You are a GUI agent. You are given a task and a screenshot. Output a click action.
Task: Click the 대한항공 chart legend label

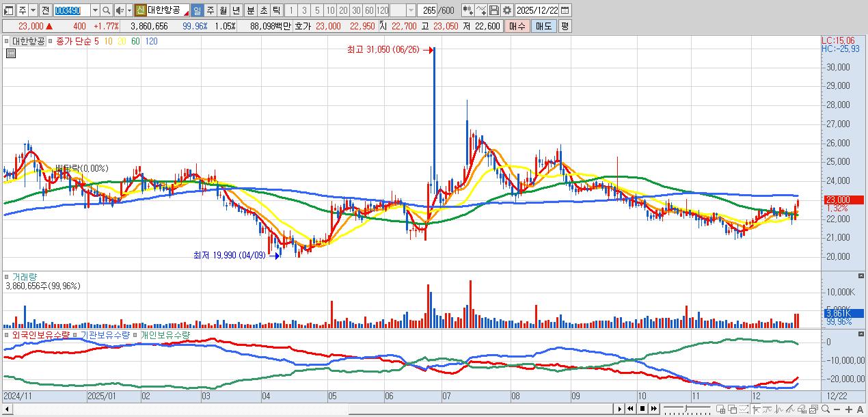(x=28, y=41)
